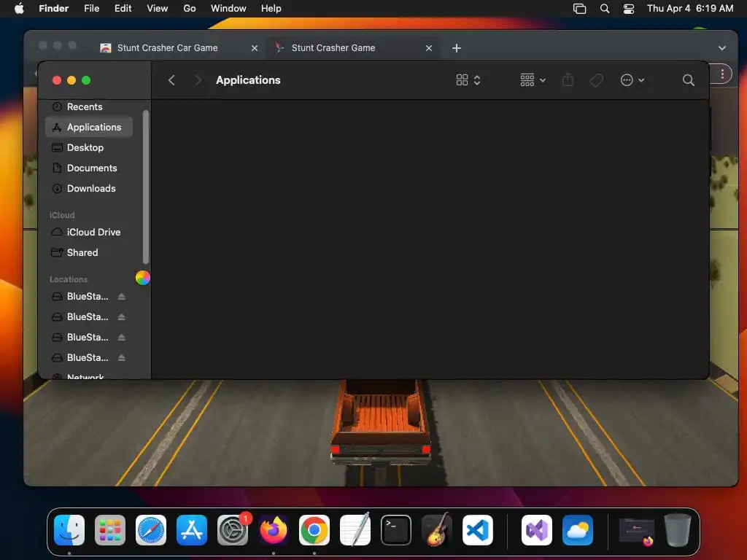This screenshot has height=560, width=747.
Task: Open Launchpad from the Dock
Action: [x=110, y=530]
